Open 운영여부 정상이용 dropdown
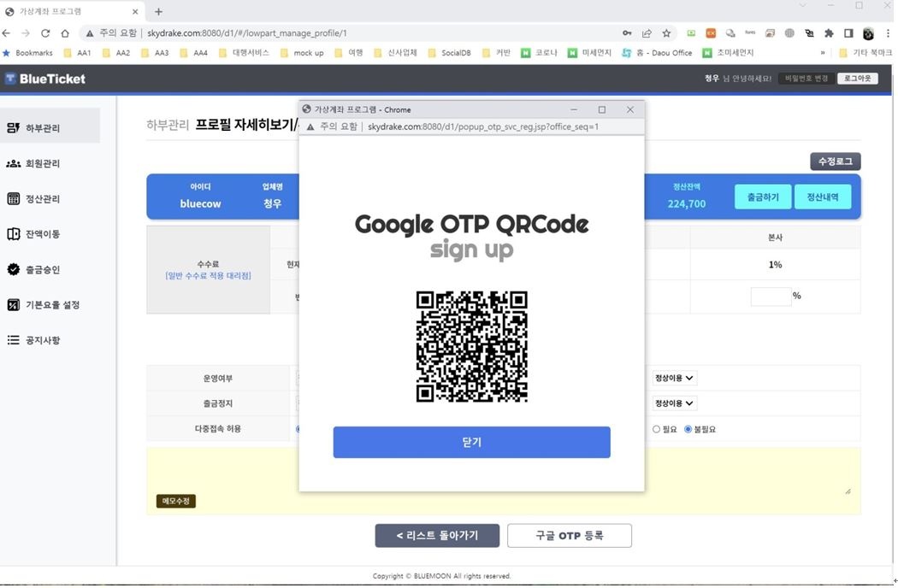The height and width of the screenshot is (588, 898). tap(674, 378)
